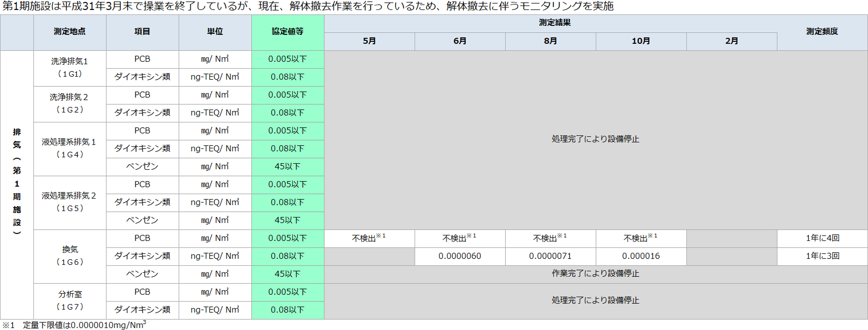868x330 pixels.
Task: Select the 5月 month column header
Action: point(369,41)
